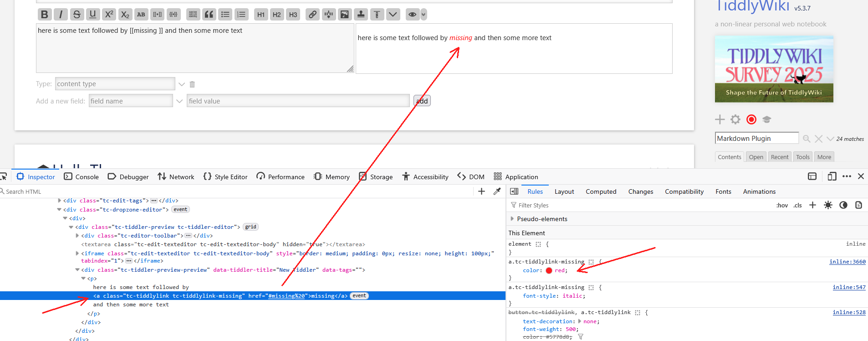Open text editor height setting
Viewport: 868px width, 341px height.
coord(377,15)
